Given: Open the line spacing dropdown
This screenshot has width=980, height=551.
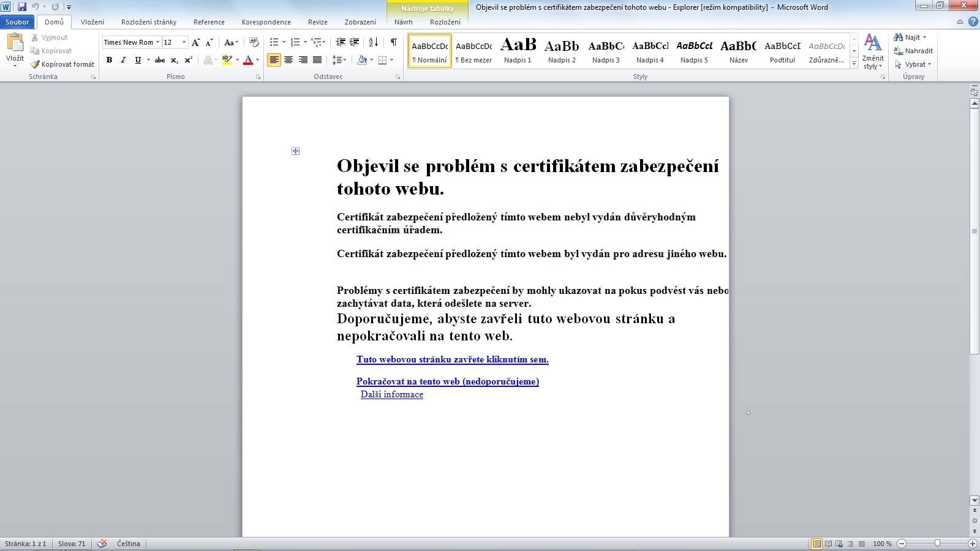Looking at the screenshot, I should pyautogui.click(x=339, y=60).
